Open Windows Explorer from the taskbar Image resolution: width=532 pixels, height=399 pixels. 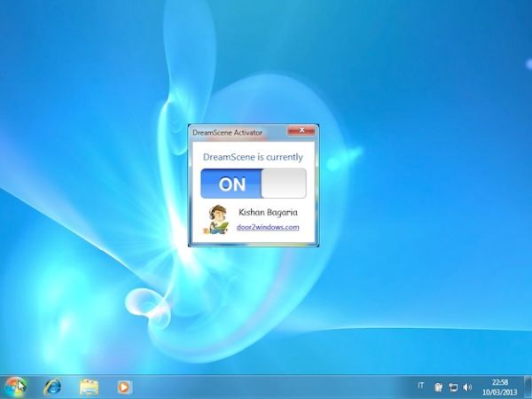tap(89, 387)
